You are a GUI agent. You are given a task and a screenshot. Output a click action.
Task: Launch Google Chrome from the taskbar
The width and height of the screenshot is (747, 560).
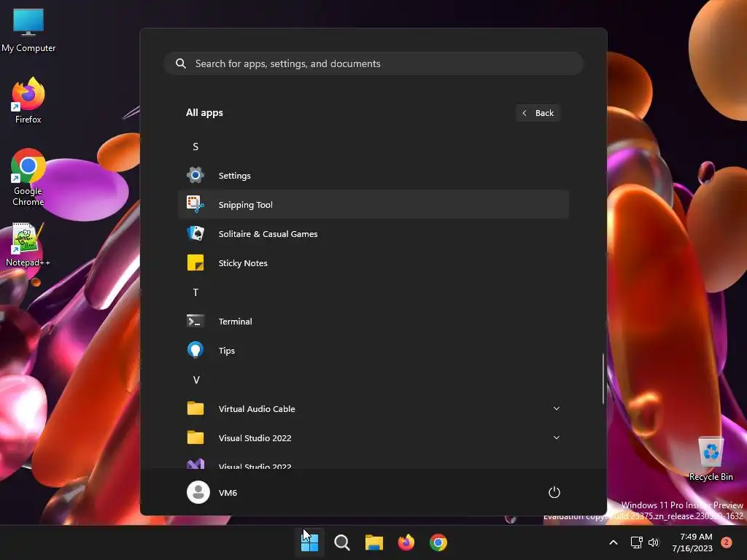coord(438,542)
